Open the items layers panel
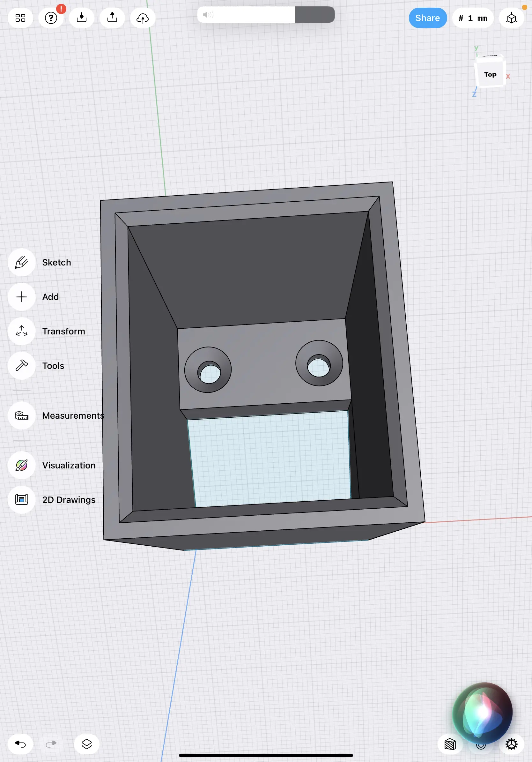 tap(86, 744)
